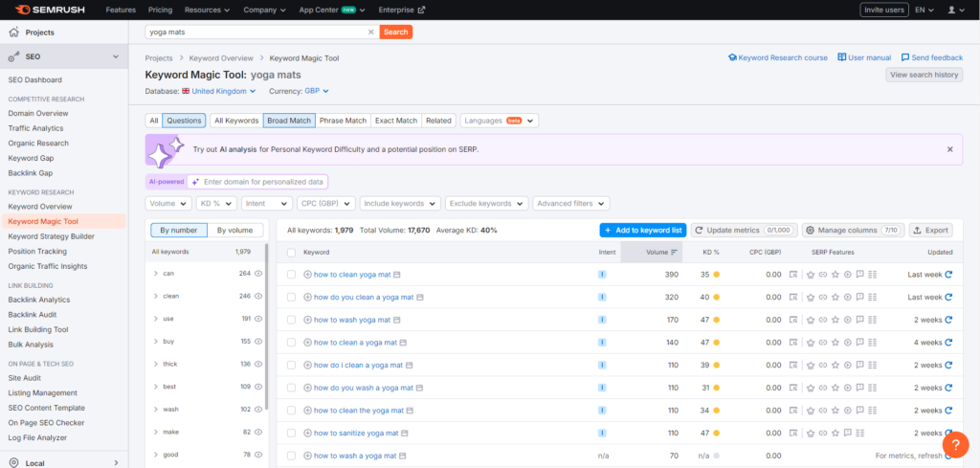
Task: Click the Send feedback chat icon
Action: coord(905,57)
